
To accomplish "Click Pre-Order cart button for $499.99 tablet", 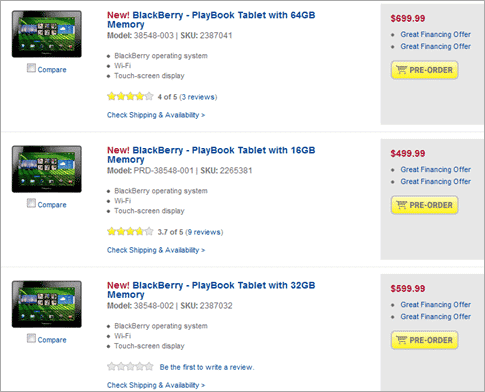I will [x=424, y=205].
